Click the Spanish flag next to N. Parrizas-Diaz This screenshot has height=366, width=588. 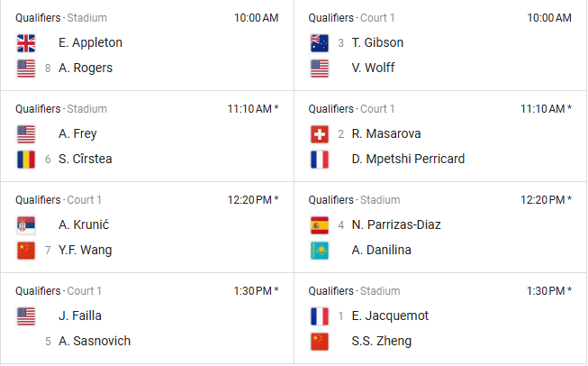(320, 224)
